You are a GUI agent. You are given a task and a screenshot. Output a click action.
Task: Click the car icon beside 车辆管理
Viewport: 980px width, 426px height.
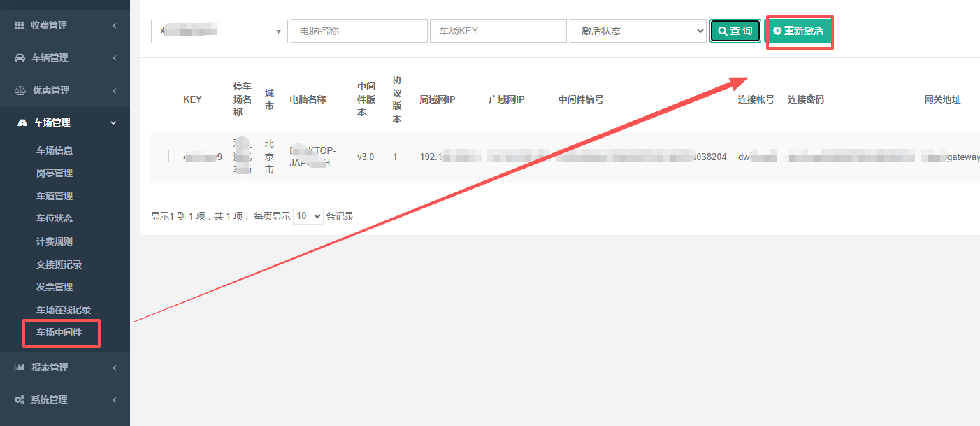tap(20, 57)
